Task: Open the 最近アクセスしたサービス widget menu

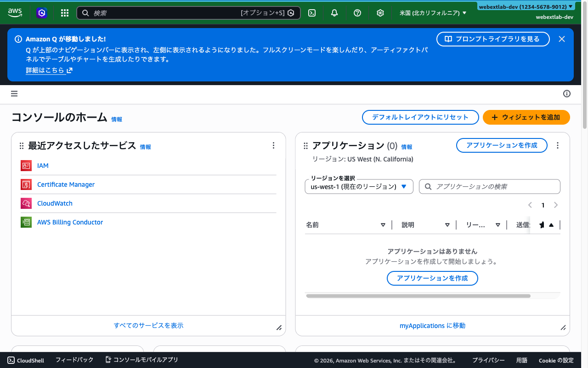Action: pyautogui.click(x=273, y=145)
